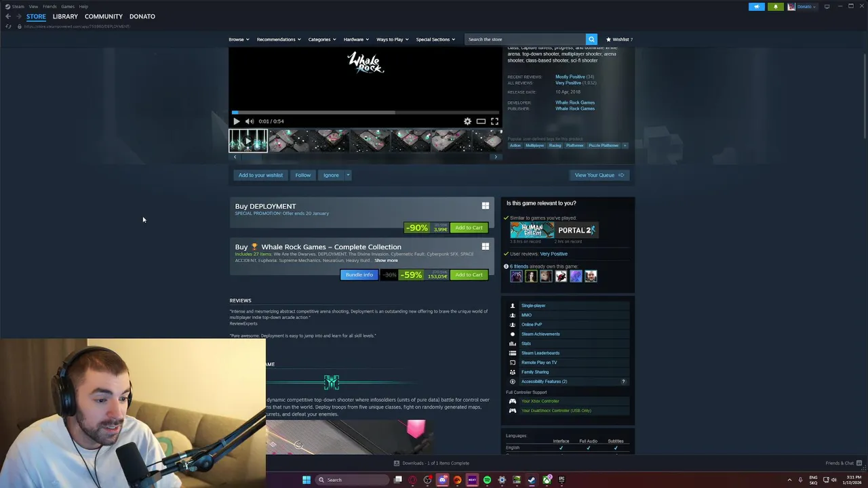Open the Help menu
This screenshot has width=868, height=488.
pyautogui.click(x=83, y=6)
